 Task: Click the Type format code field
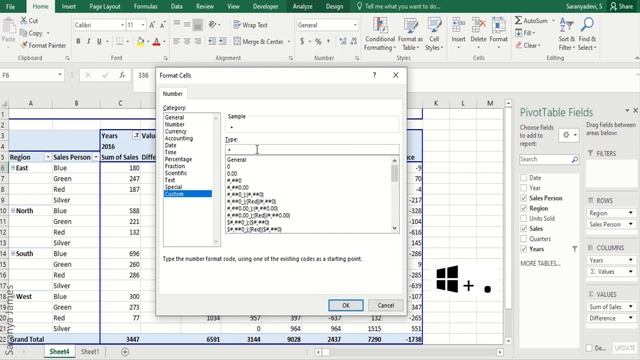pyautogui.click(x=312, y=149)
